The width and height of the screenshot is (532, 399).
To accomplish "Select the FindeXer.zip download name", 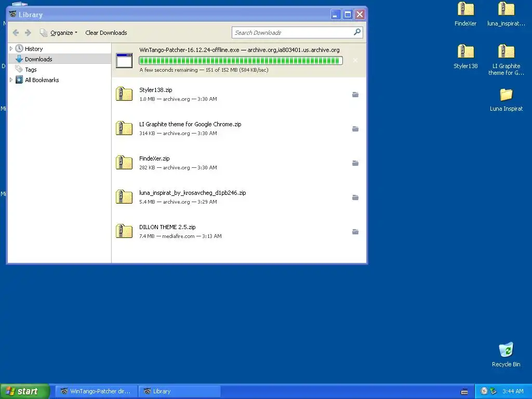I will click(x=154, y=158).
